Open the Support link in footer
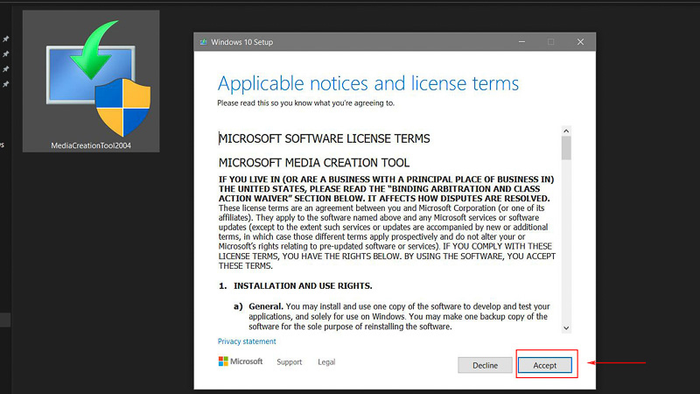700x394 pixels. click(x=289, y=362)
